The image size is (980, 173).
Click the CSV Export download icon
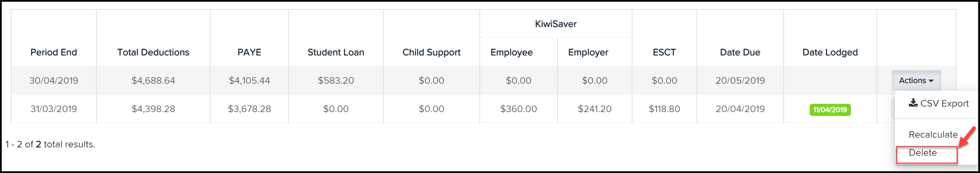(x=913, y=103)
